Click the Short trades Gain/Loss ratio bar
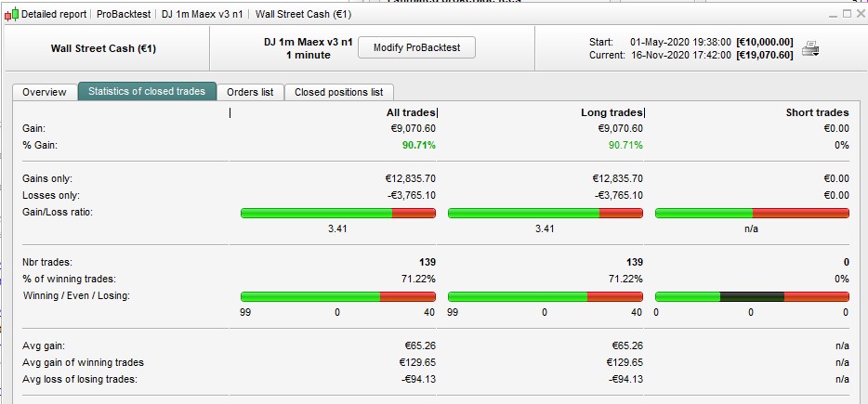868x404 pixels. tap(753, 213)
